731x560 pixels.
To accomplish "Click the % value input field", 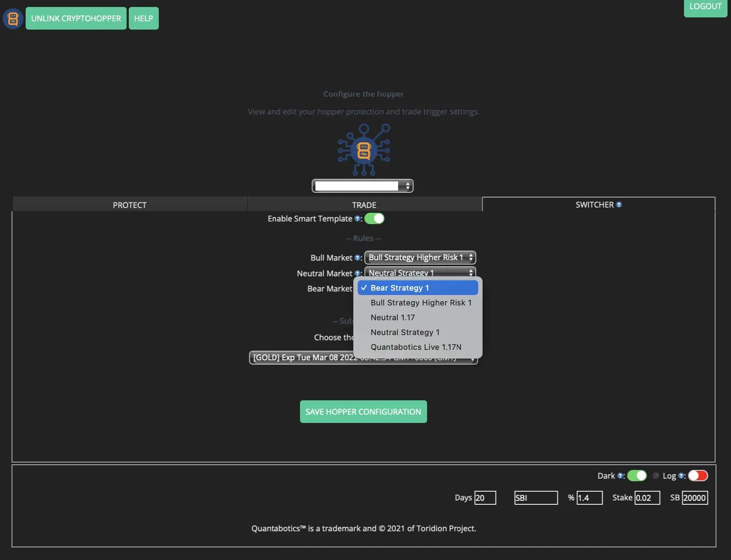I will [x=590, y=498].
